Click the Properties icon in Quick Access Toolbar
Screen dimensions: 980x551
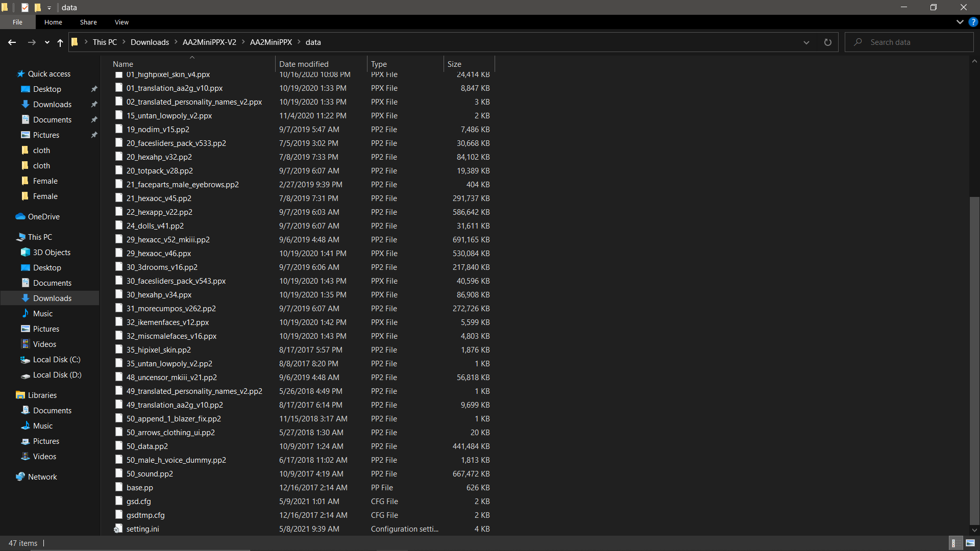pos(24,7)
